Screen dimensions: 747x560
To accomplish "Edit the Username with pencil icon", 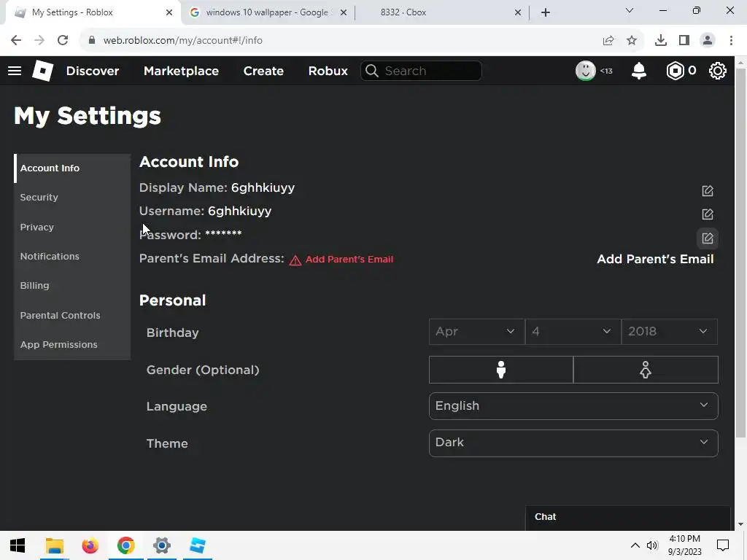I will tap(708, 214).
